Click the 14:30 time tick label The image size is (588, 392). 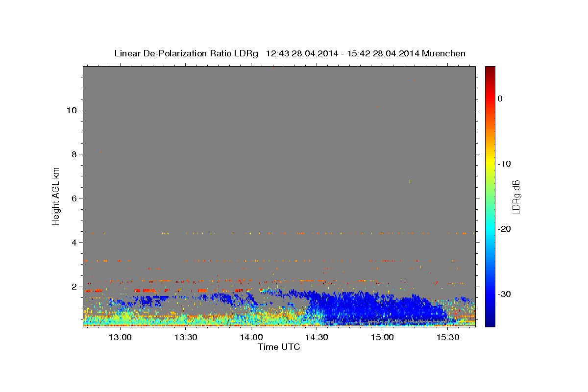coord(317,337)
